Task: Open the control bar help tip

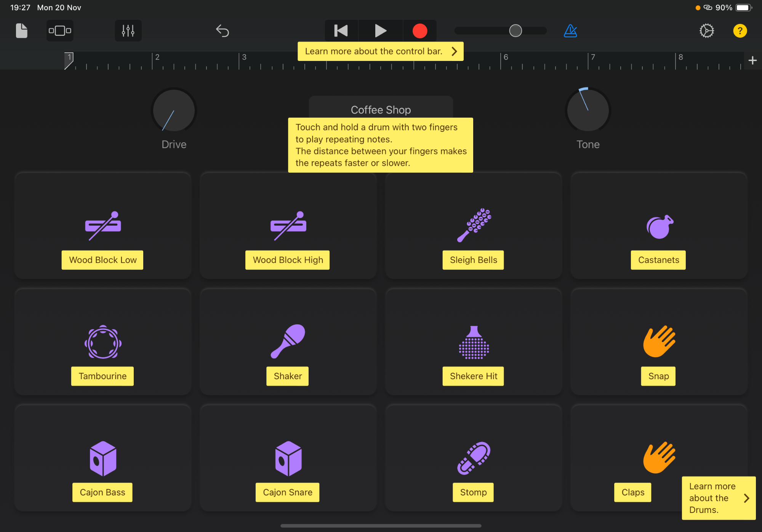Action: pos(380,51)
